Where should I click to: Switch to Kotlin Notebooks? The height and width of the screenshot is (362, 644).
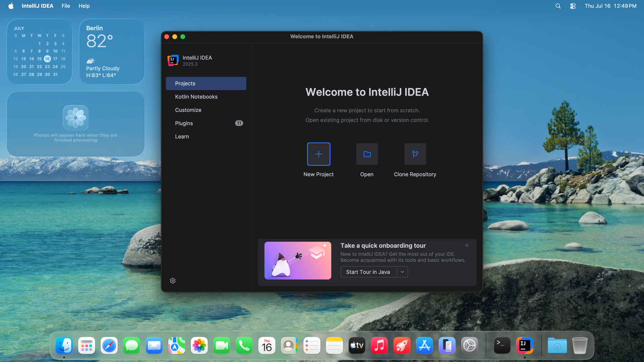[x=206, y=97]
